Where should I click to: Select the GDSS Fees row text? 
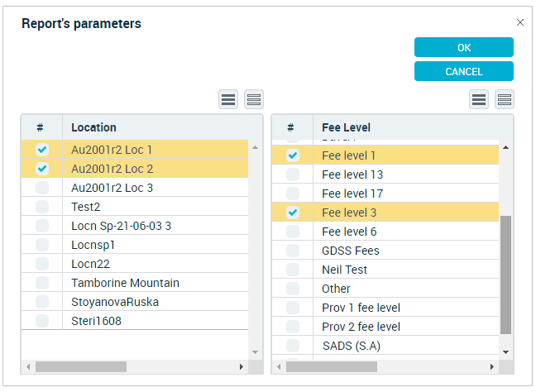(351, 251)
